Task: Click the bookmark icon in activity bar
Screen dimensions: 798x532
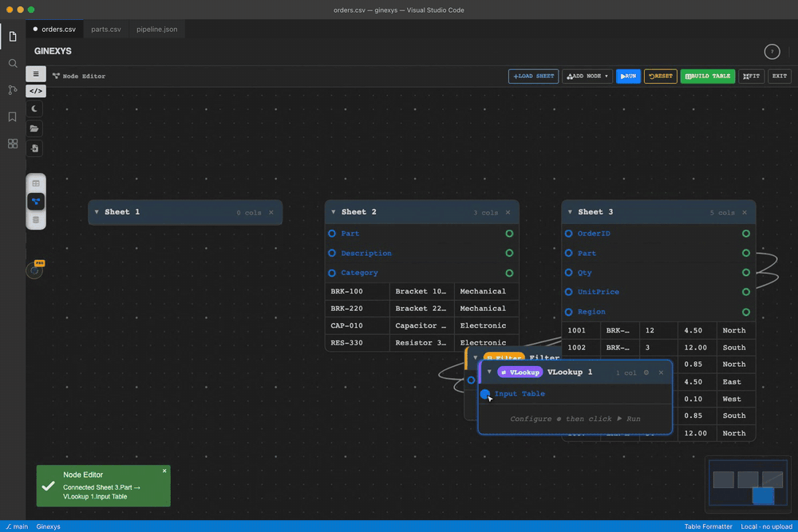Action: tap(13, 116)
